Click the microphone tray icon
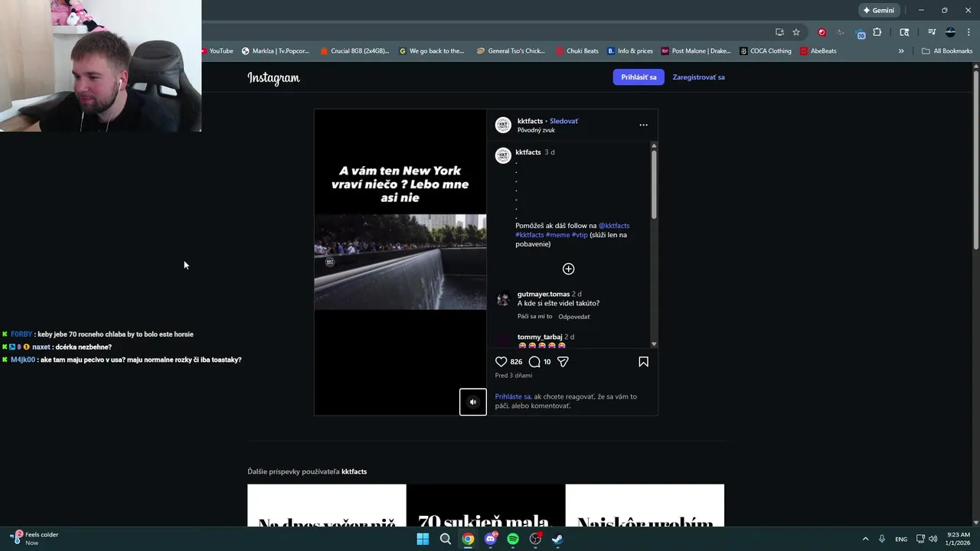The height and width of the screenshot is (551, 980). (882, 539)
